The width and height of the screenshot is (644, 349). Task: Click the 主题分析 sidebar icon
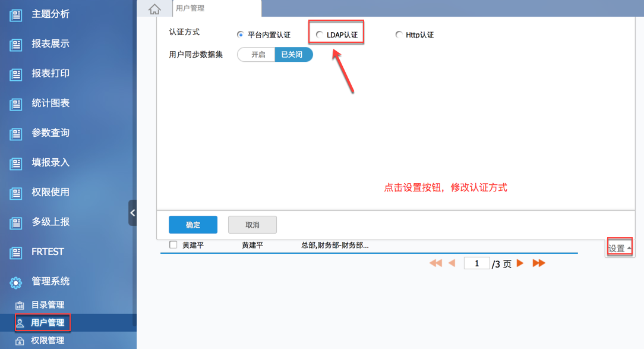(x=15, y=15)
